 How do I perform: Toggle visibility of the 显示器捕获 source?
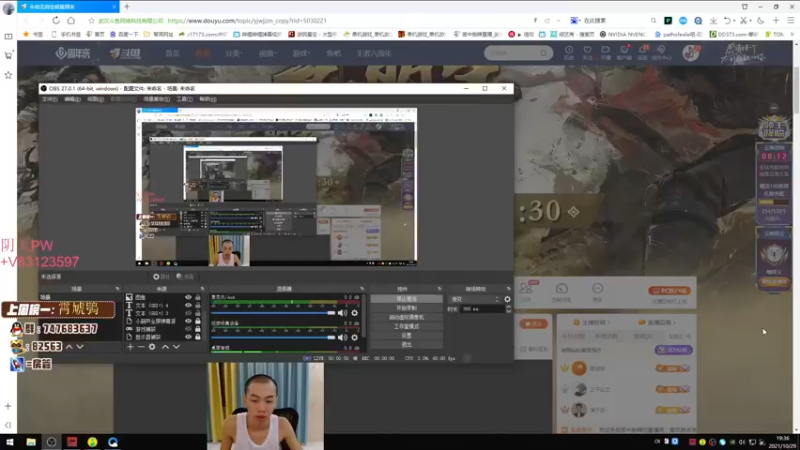click(188, 337)
